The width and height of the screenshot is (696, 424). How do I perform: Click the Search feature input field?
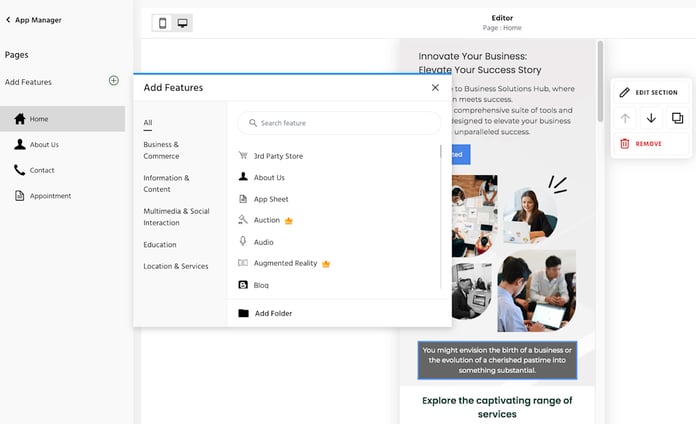tap(339, 123)
